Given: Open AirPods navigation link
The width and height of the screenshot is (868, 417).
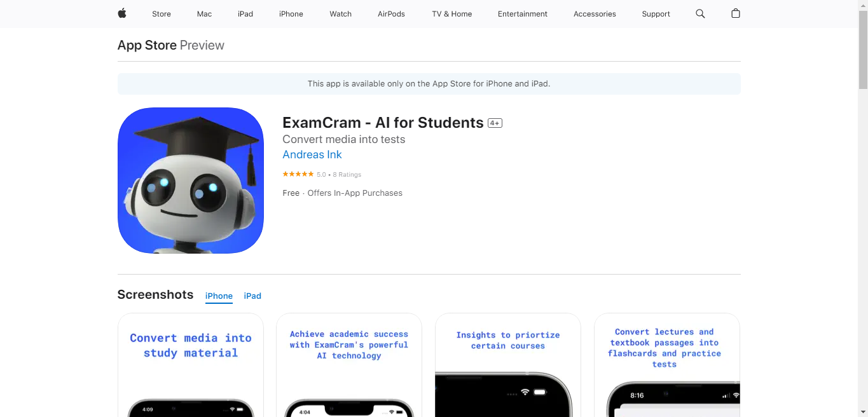Looking at the screenshot, I should [391, 14].
